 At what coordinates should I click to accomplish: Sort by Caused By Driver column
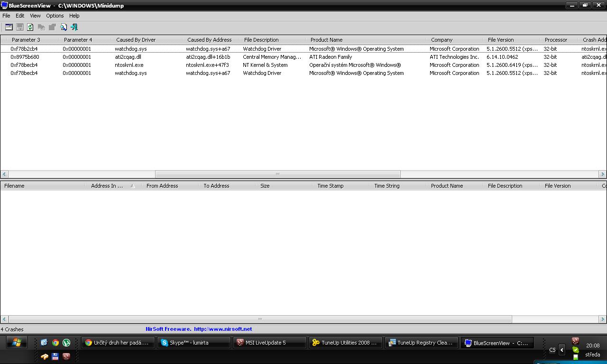(148, 40)
